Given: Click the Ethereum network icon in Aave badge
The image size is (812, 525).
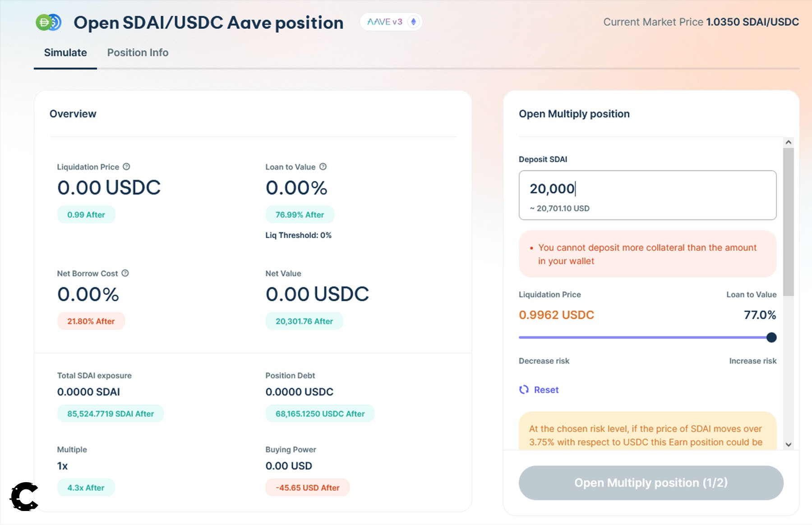Looking at the screenshot, I should click(x=413, y=22).
